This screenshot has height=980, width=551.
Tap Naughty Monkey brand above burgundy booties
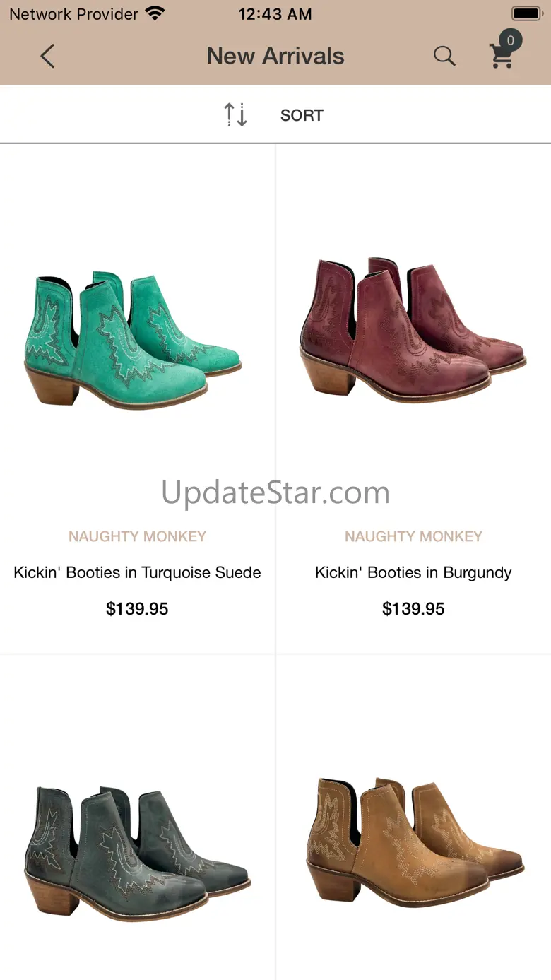tap(413, 536)
